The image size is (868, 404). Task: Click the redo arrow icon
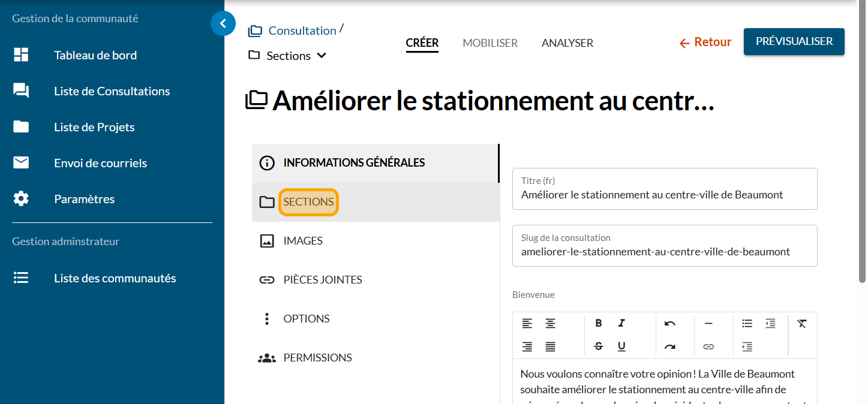[x=670, y=346]
